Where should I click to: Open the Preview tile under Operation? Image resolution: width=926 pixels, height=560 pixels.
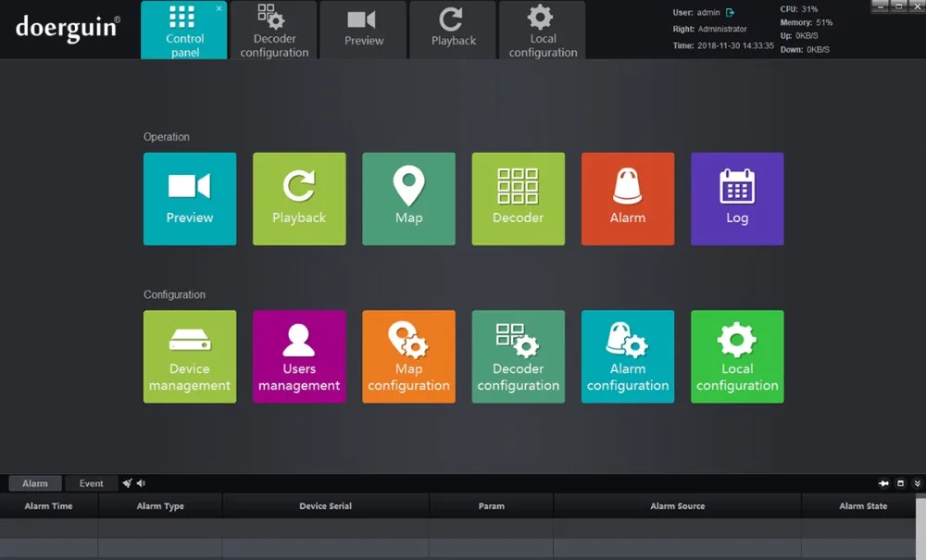tap(190, 199)
